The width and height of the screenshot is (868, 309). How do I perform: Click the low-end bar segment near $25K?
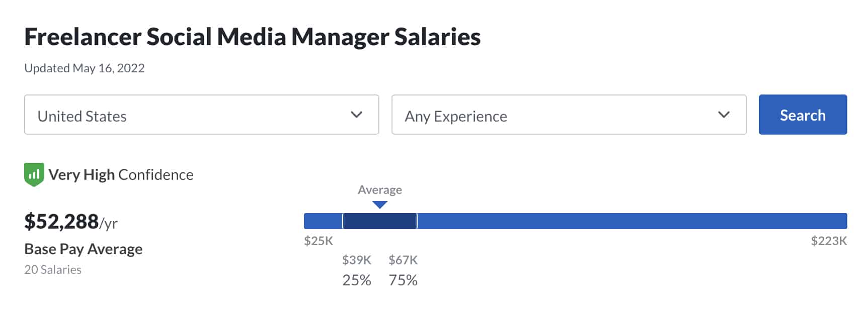[x=323, y=221]
